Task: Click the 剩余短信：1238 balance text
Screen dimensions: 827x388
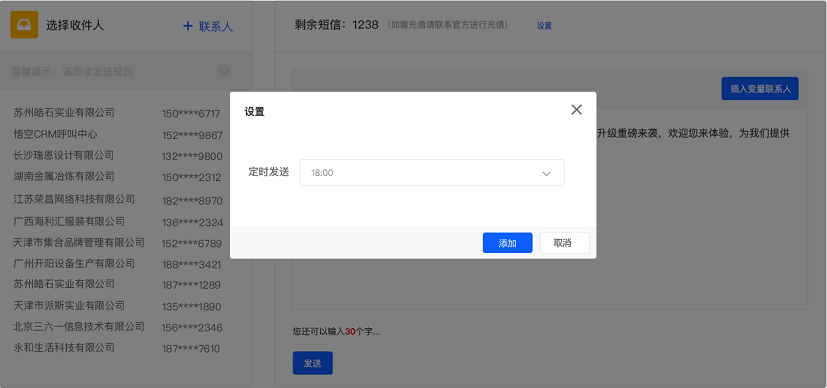Action: pyautogui.click(x=336, y=25)
